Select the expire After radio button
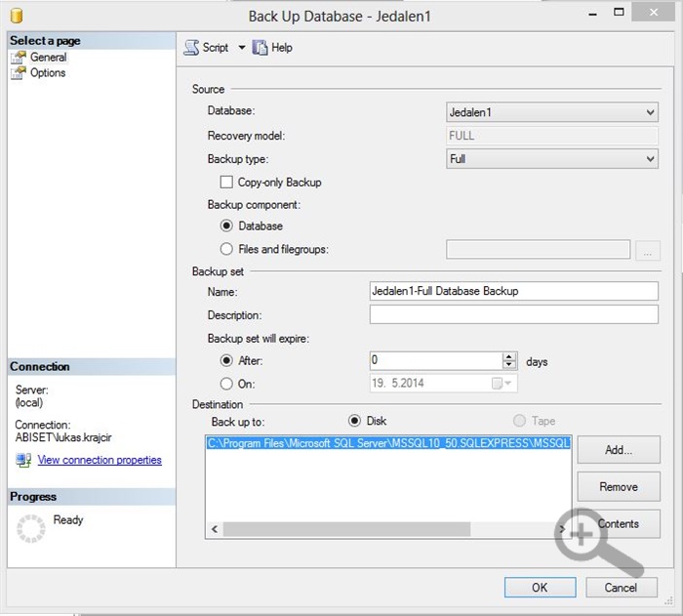683x616 pixels. pos(226,360)
